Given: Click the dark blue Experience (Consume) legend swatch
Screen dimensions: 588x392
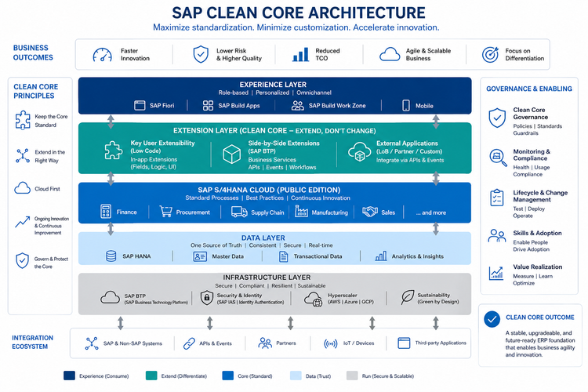Looking at the screenshot, I should pyautogui.click(x=69, y=376).
